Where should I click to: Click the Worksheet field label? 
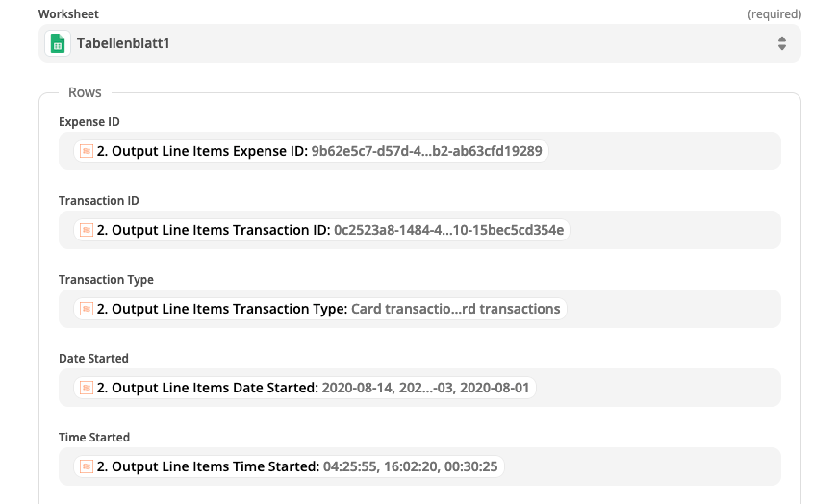click(68, 13)
